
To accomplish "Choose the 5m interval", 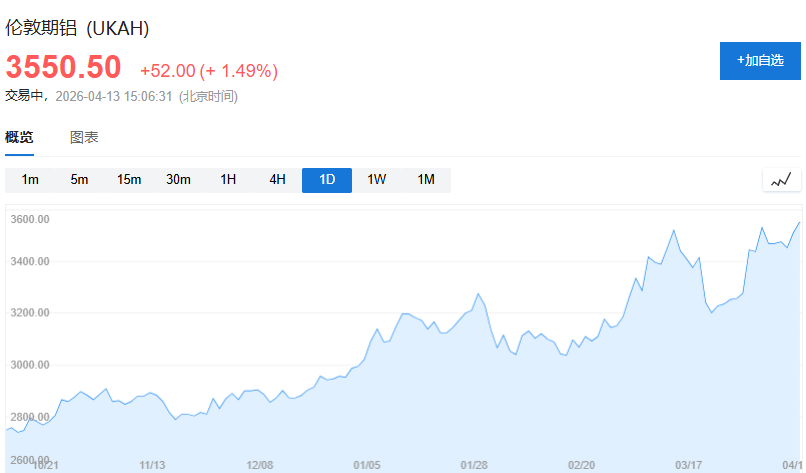I will 79,180.
